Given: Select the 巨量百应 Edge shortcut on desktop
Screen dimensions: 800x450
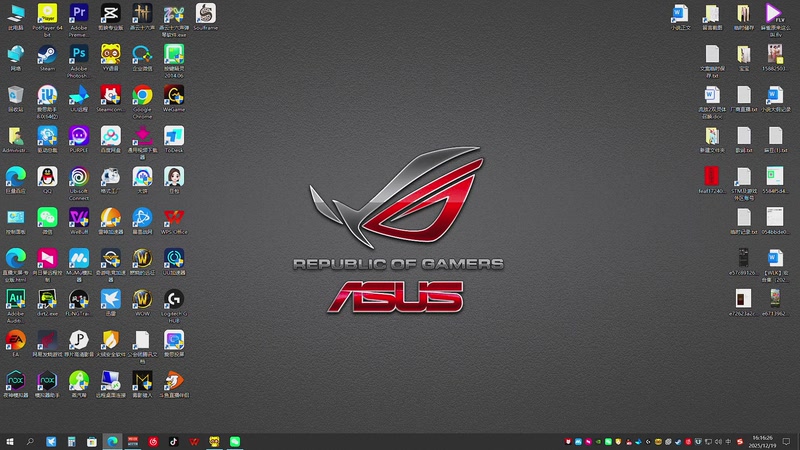Looking at the screenshot, I should click(15, 180).
